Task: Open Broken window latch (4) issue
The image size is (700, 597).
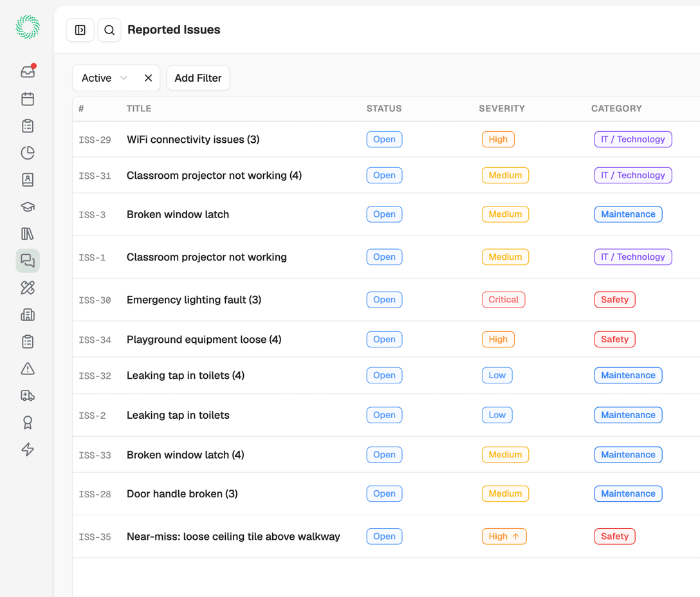Action: 185,455
